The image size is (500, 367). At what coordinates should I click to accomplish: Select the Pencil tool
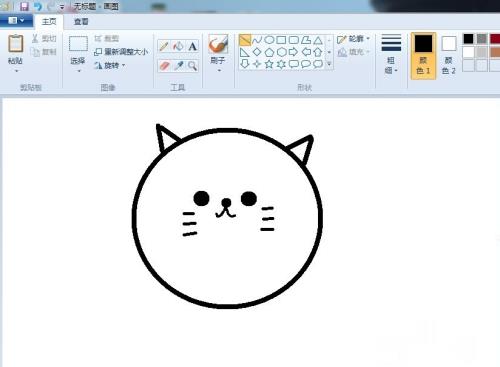tap(163, 46)
